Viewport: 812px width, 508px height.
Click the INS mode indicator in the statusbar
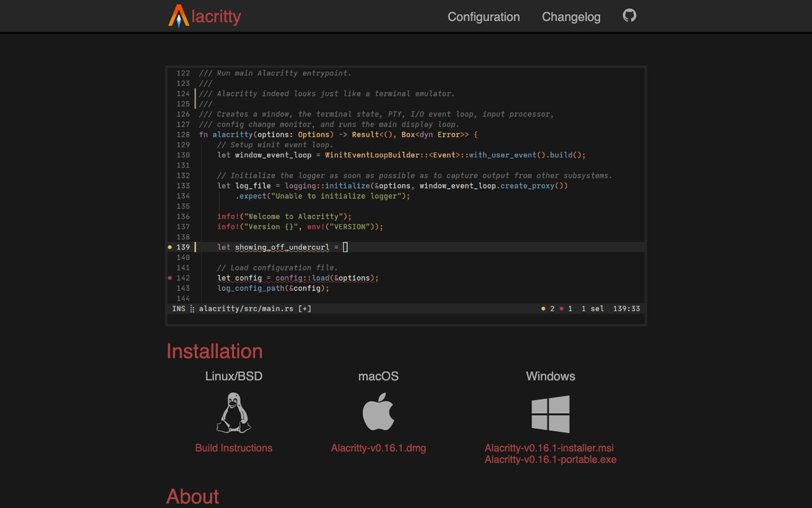coord(178,308)
